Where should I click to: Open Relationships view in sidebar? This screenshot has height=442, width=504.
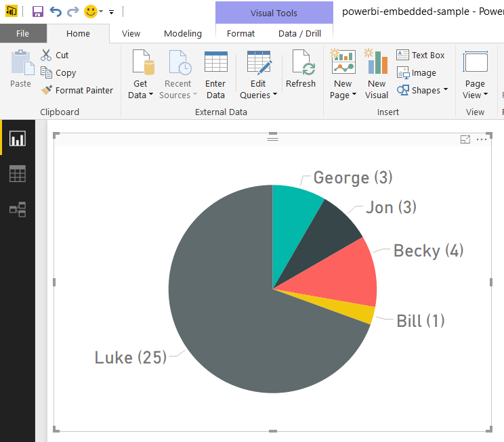click(x=18, y=209)
